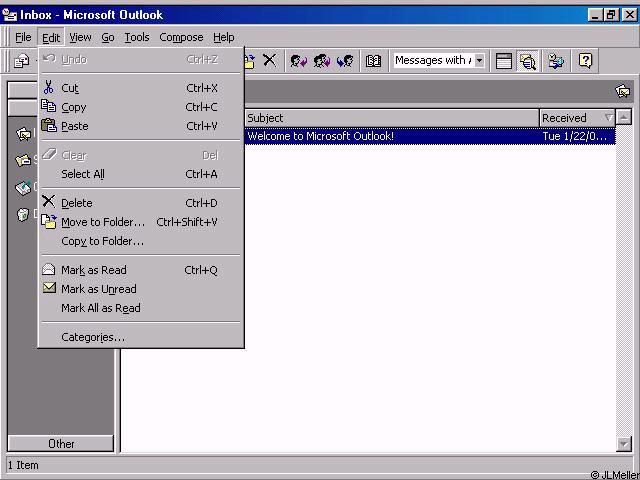Click the Delete X icon in the toolbar
The image size is (640, 480).
pos(269,60)
